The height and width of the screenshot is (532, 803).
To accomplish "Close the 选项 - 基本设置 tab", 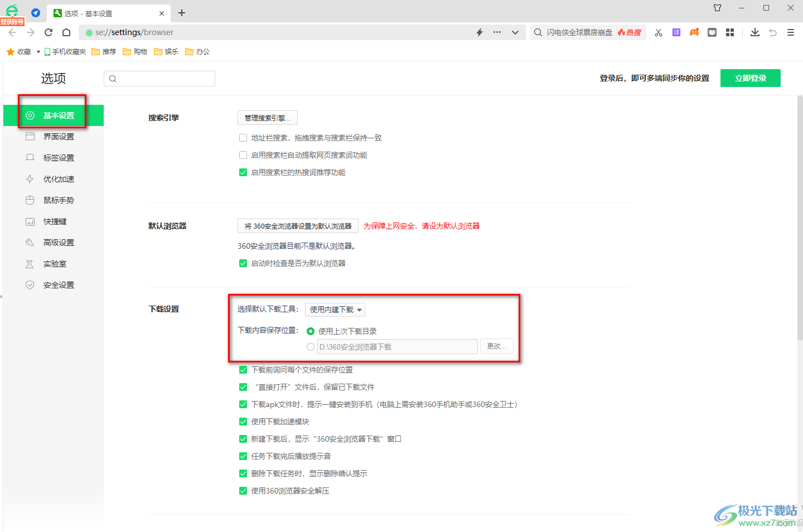I will [162, 13].
